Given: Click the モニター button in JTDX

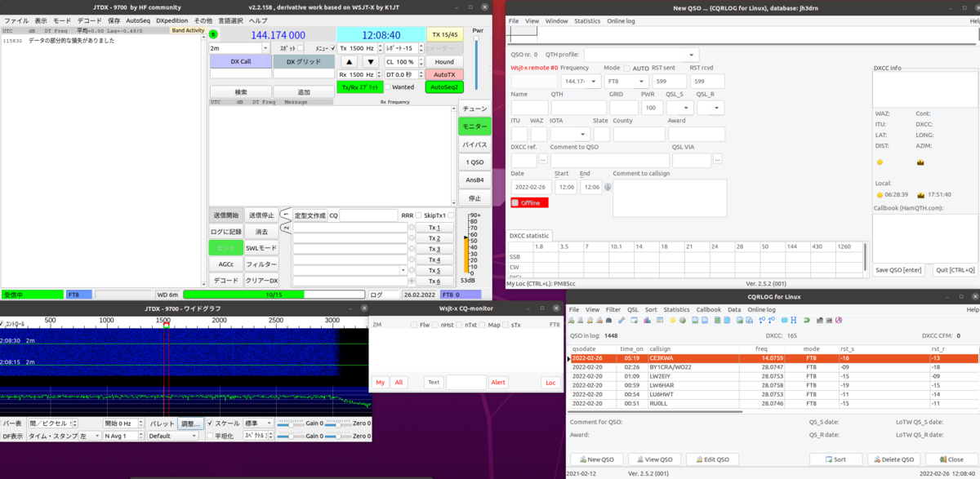Looking at the screenshot, I should 474,126.
